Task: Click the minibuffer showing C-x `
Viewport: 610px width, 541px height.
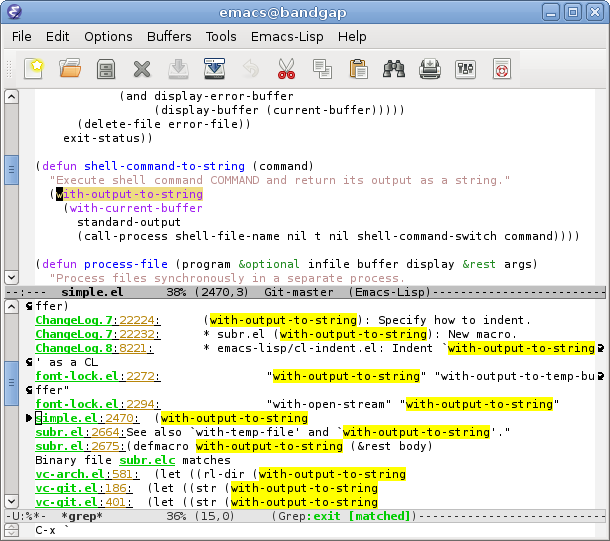Action: pos(314,530)
